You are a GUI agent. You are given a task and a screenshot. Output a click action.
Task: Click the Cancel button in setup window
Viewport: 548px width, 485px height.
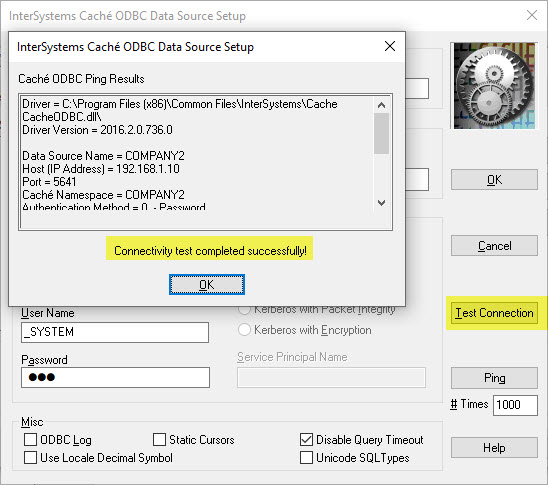[494, 246]
